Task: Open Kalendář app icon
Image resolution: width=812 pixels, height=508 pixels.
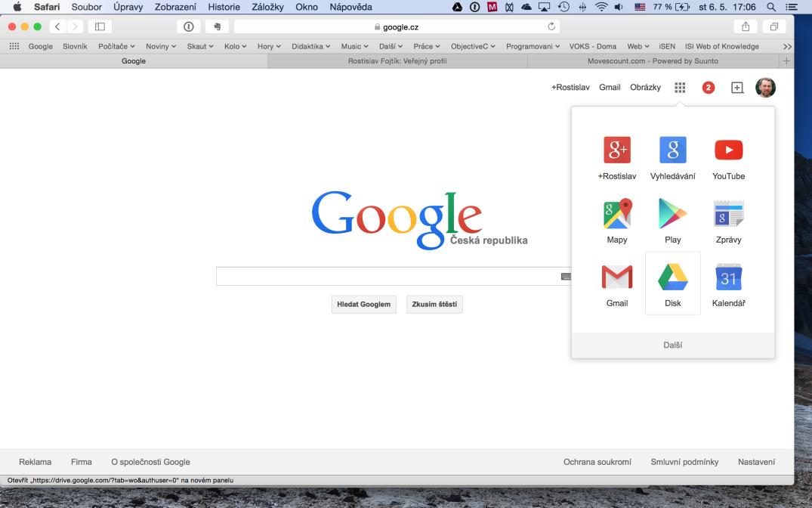Action: click(729, 277)
